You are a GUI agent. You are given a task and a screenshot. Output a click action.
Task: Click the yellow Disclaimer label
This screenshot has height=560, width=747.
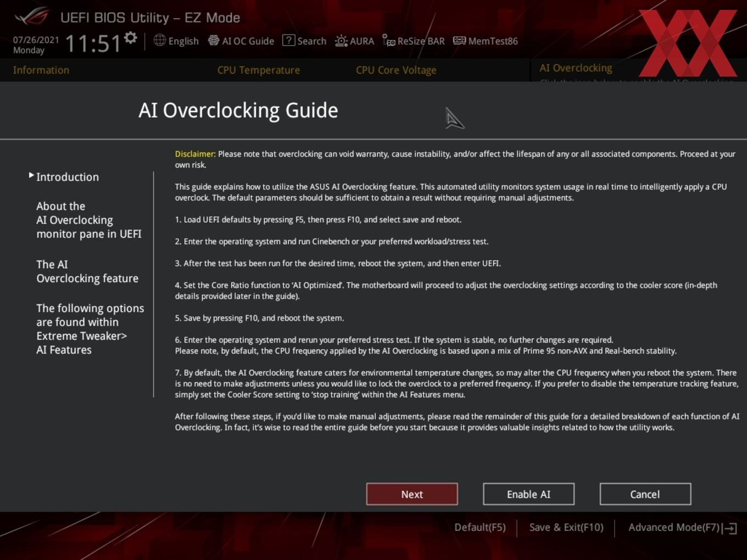(195, 154)
